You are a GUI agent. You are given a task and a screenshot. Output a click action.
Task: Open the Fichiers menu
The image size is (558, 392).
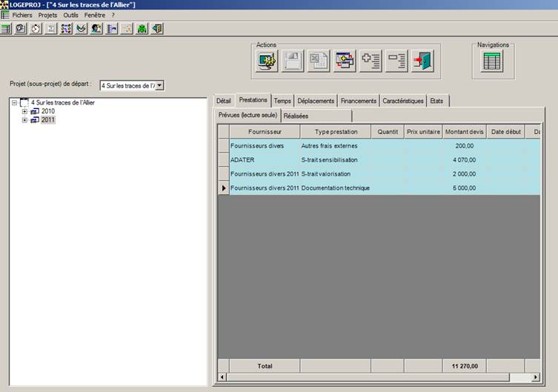pyautogui.click(x=22, y=15)
